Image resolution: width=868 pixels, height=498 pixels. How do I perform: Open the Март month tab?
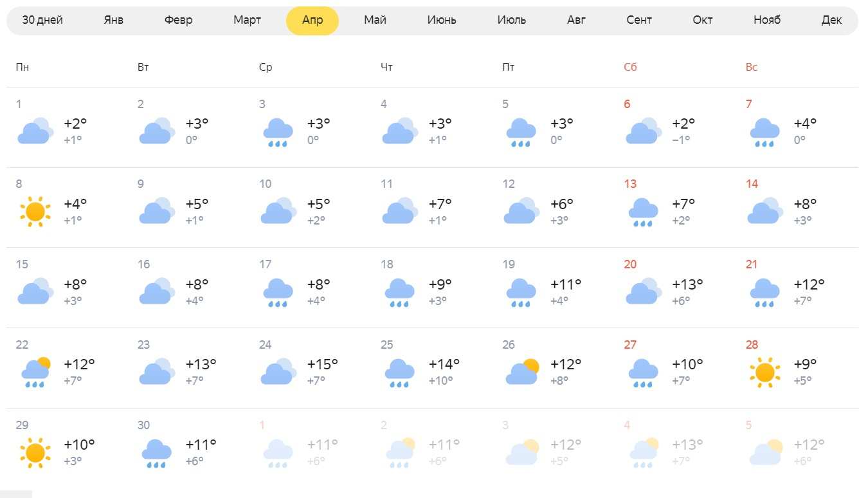(247, 20)
